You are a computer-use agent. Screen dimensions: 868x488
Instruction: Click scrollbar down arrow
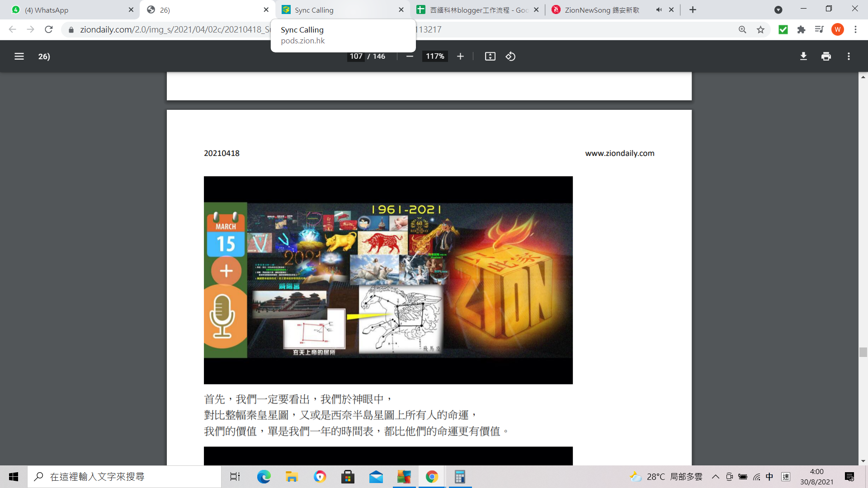coord(863,461)
